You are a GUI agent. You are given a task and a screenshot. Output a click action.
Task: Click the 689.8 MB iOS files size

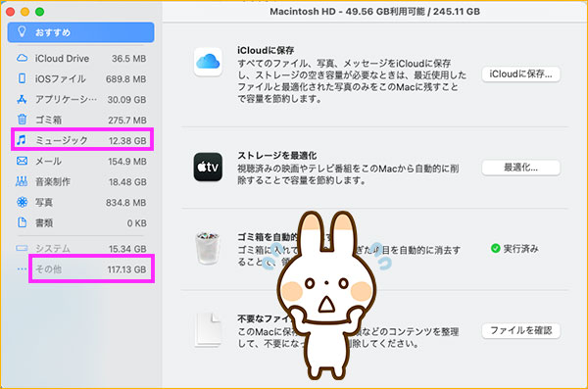pos(126,79)
